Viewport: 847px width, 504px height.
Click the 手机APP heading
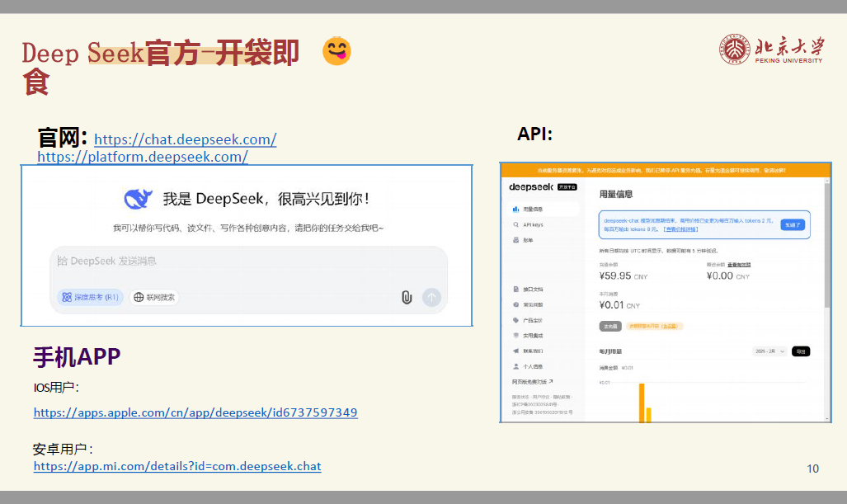point(77,357)
